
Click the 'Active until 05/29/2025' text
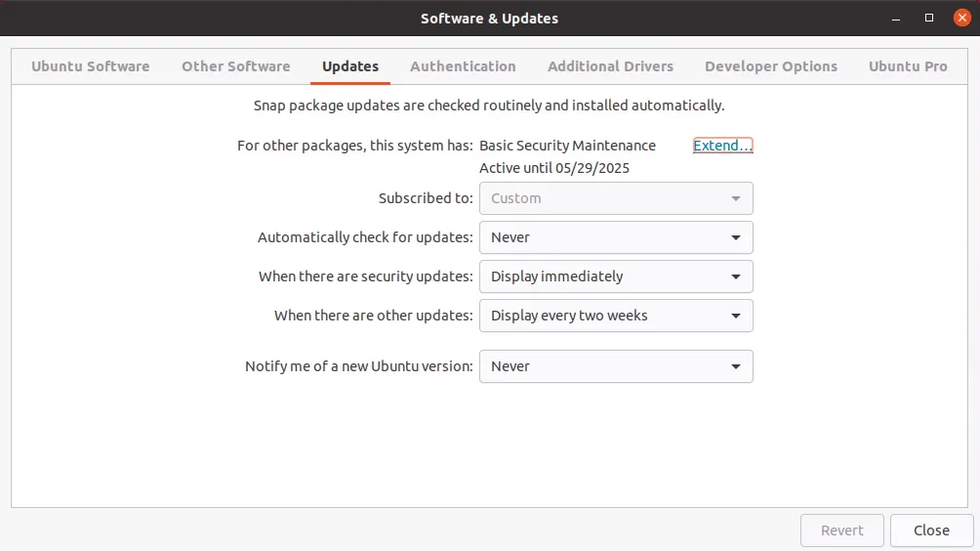click(554, 168)
